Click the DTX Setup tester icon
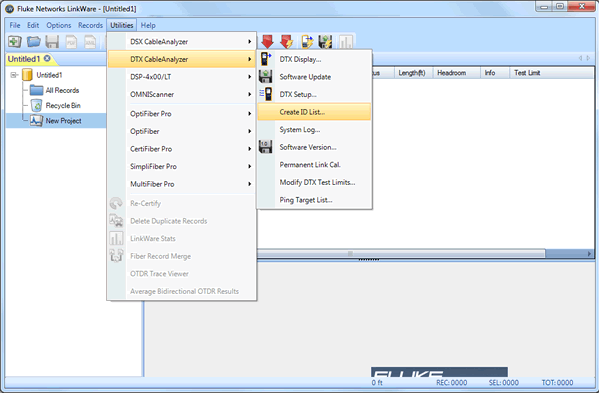The height and width of the screenshot is (393, 599). point(266,94)
